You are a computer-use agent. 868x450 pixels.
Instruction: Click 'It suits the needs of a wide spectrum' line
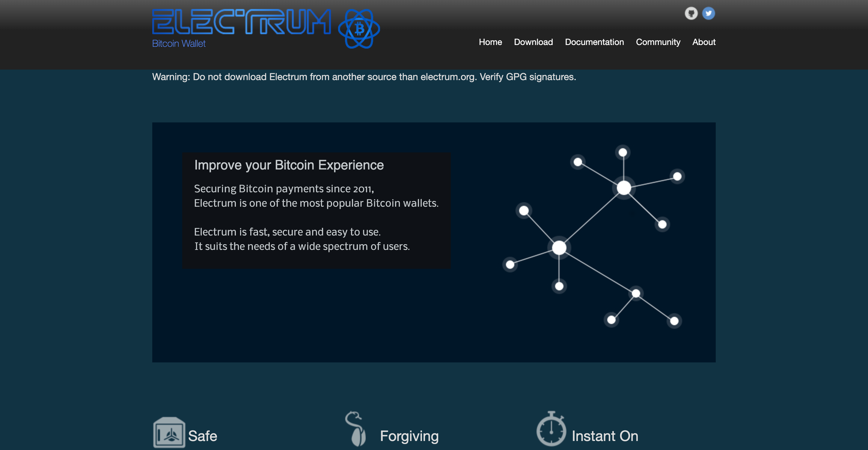coord(302,246)
